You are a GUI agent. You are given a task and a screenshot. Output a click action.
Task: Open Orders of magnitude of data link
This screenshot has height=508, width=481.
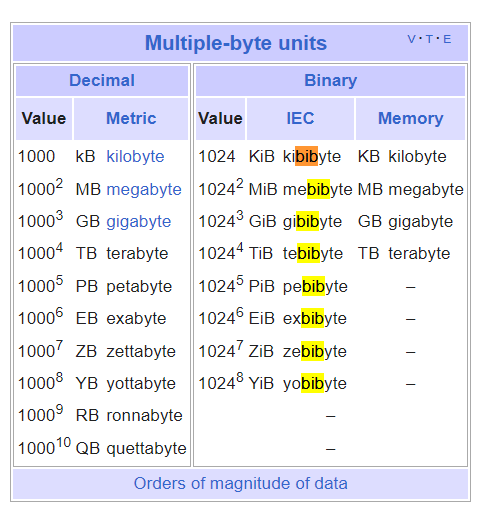(x=241, y=484)
